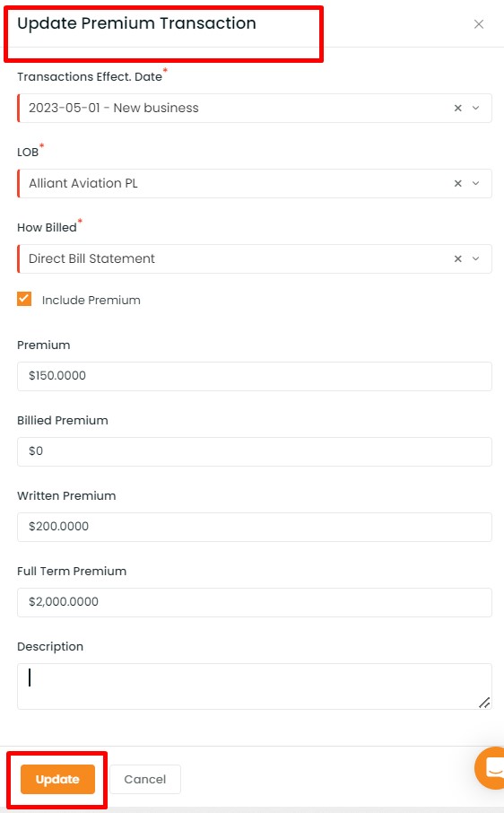Screen dimensions: 504x813
Task: Click the Full Term Premium input field
Action: pos(255,602)
